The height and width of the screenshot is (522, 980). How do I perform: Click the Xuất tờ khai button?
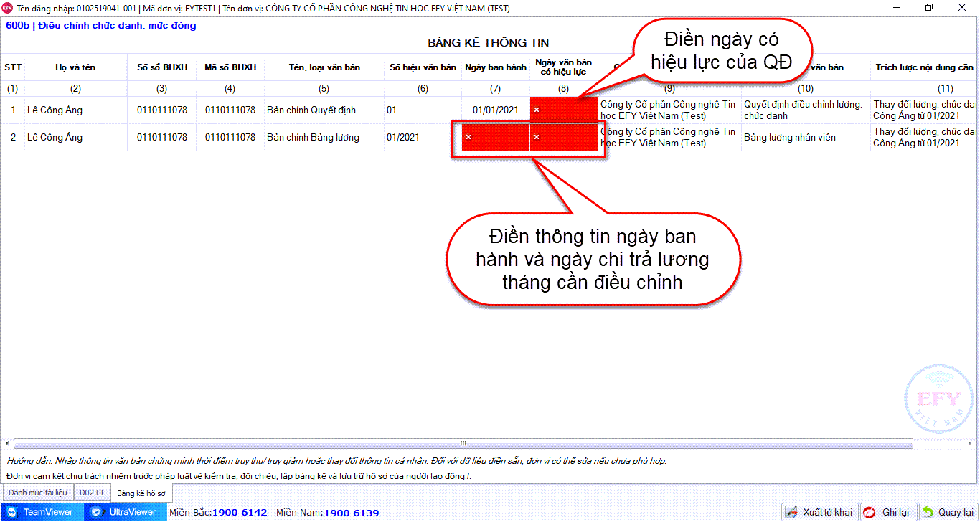tap(820, 512)
